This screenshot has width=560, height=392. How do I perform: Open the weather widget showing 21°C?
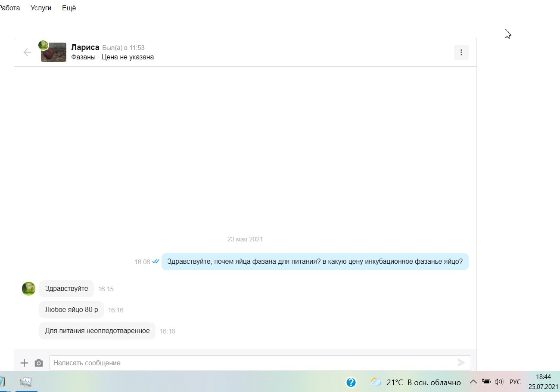pyautogui.click(x=416, y=382)
